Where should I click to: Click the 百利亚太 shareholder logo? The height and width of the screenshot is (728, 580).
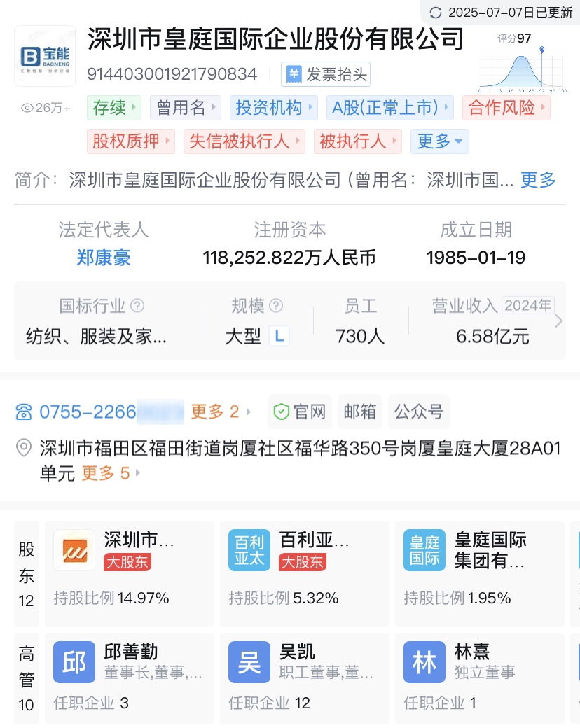[x=249, y=550]
